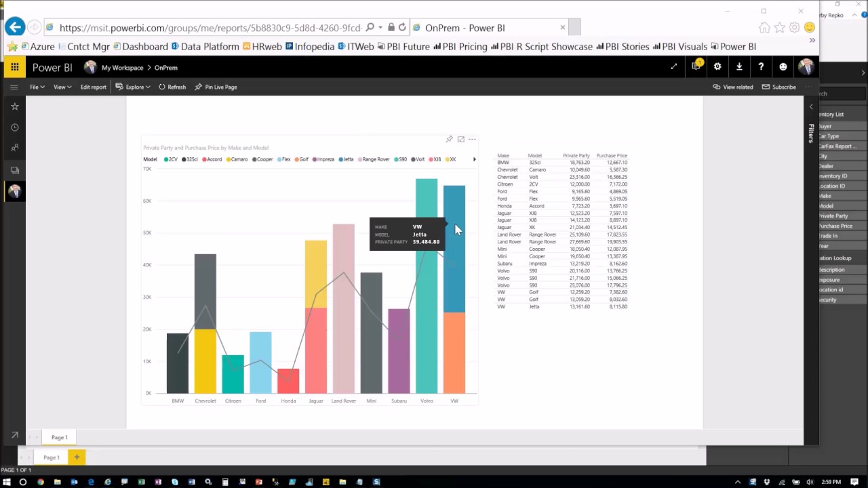This screenshot has height=488, width=868.
Task: Click Make column header in table
Action: tap(503, 156)
